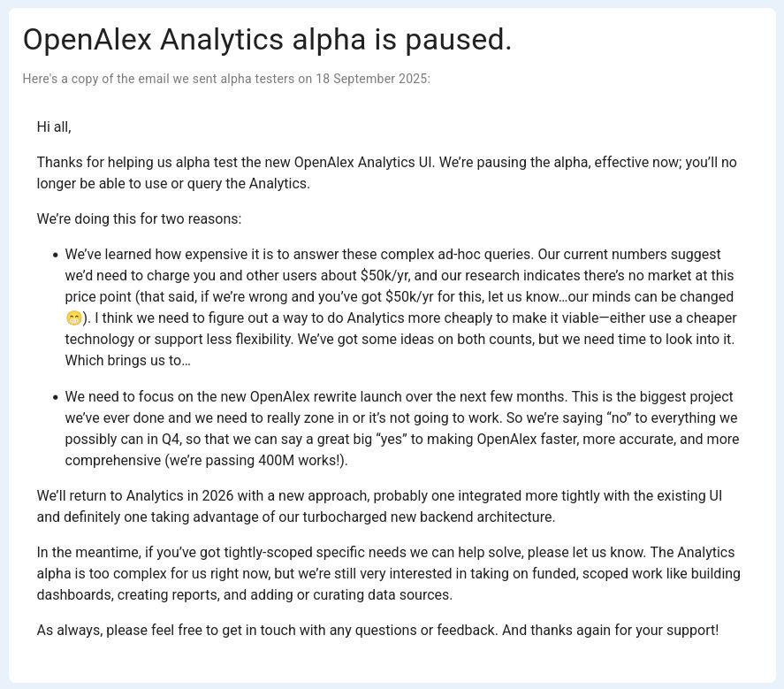Click the paragraph starting 'In the meantime'
Screen dimensions: 784x689
[389, 573]
